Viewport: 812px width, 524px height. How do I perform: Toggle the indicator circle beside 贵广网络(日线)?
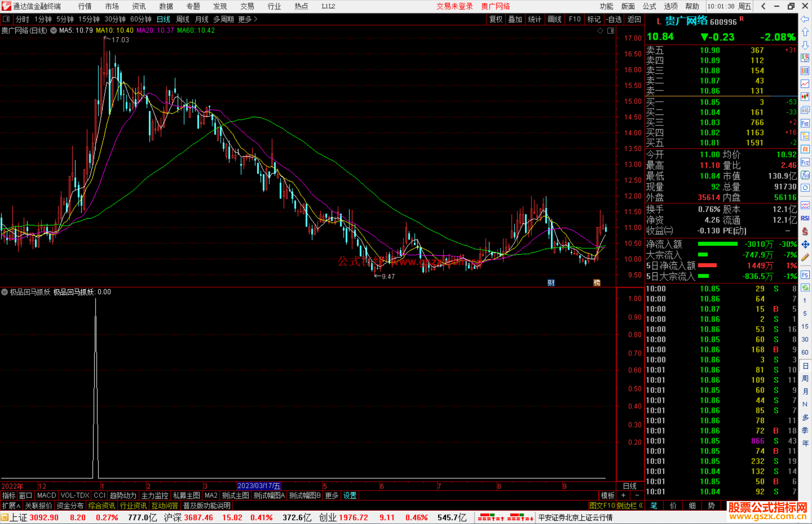53,30
